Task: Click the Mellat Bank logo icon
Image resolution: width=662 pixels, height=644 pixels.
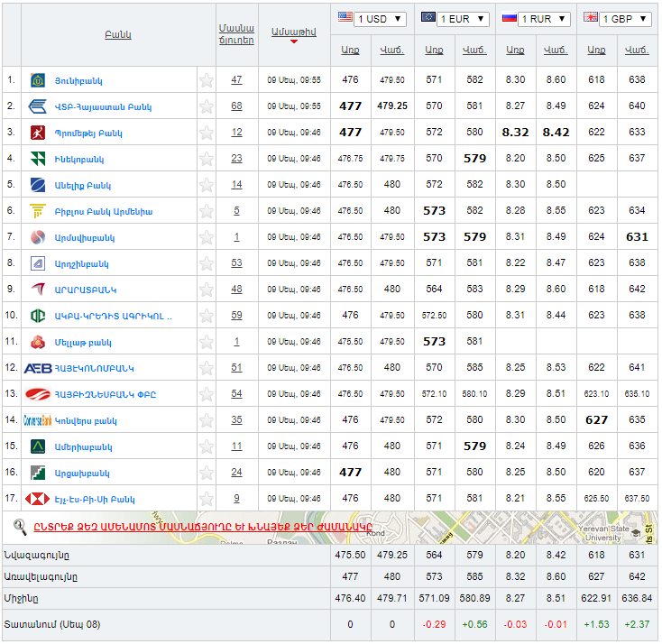Action: [x=38, y=342]
